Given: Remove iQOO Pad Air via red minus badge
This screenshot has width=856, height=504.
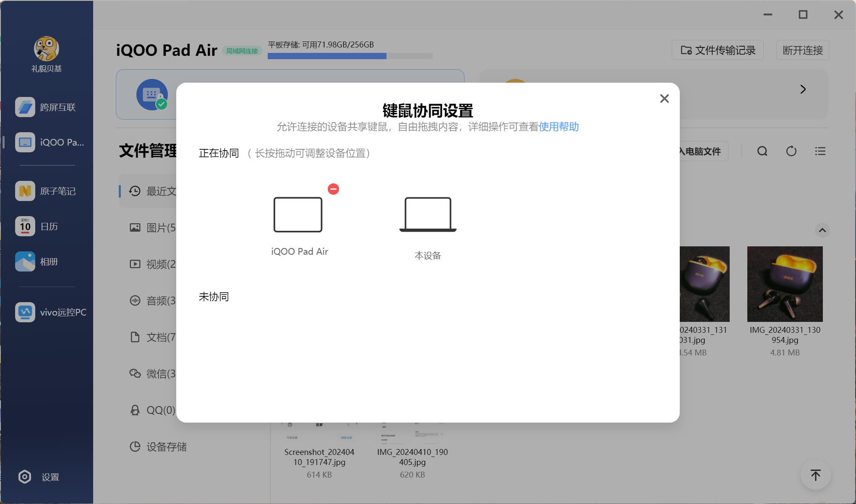Looking at the screenshot, I should 333,189.
